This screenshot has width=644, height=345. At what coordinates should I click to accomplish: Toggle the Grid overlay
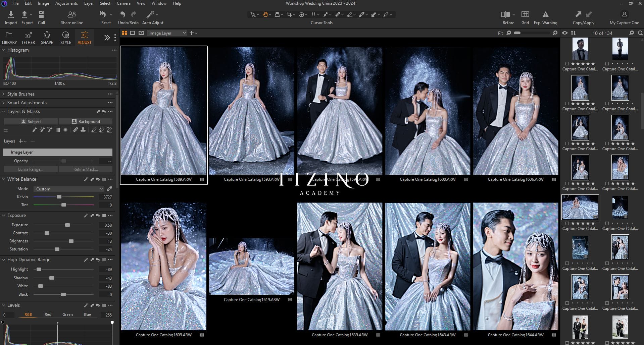click(525, 14)
